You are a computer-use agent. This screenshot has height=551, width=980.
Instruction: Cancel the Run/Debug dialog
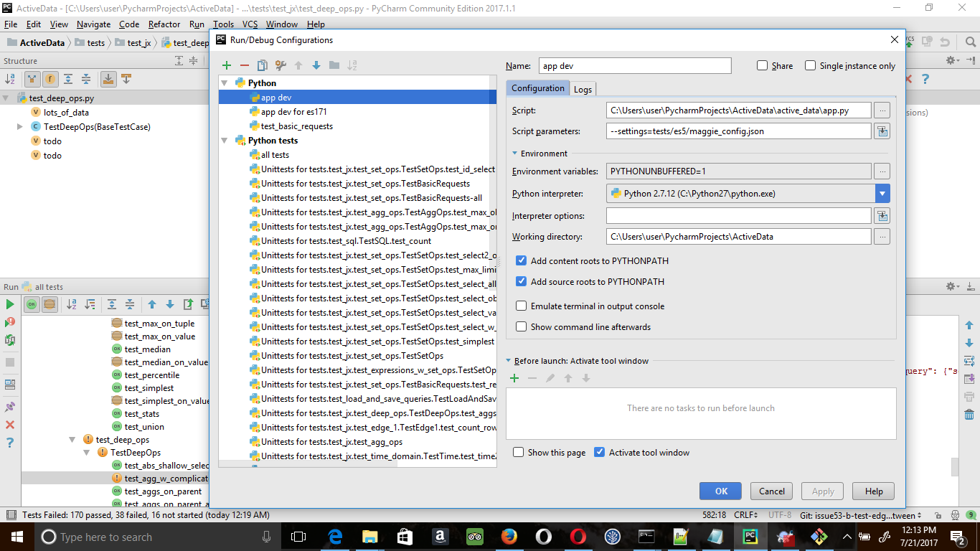[x=771, y=491]
